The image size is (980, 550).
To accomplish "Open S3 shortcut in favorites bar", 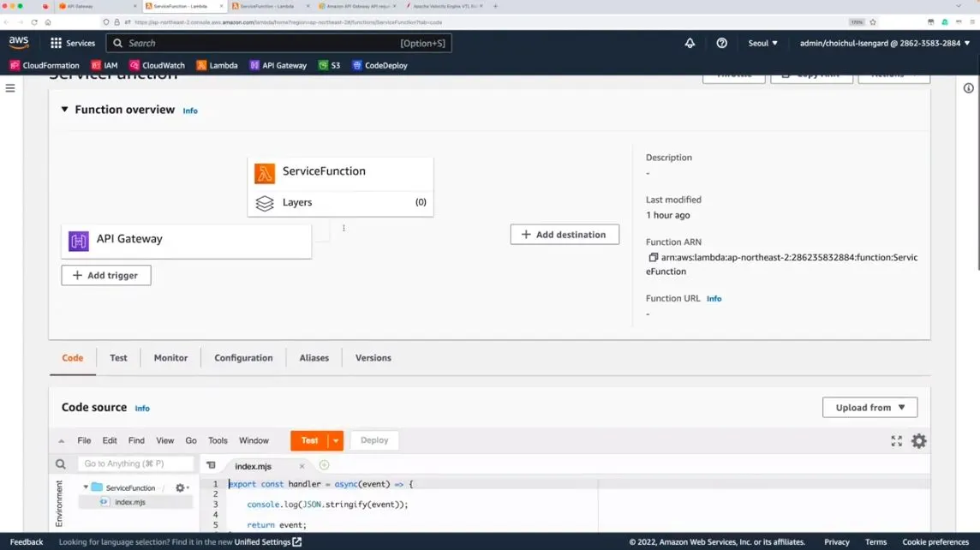I will point(329,65).
